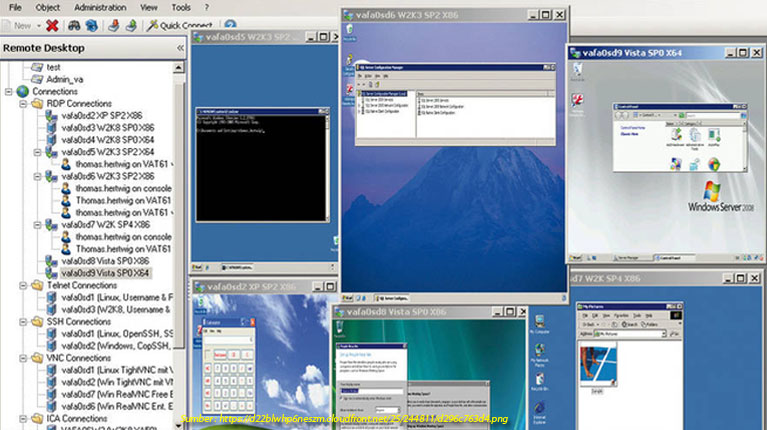Click the red X delete icon in toolbar
This screenshot has height=430, width=767.
[x=52, y=25]
